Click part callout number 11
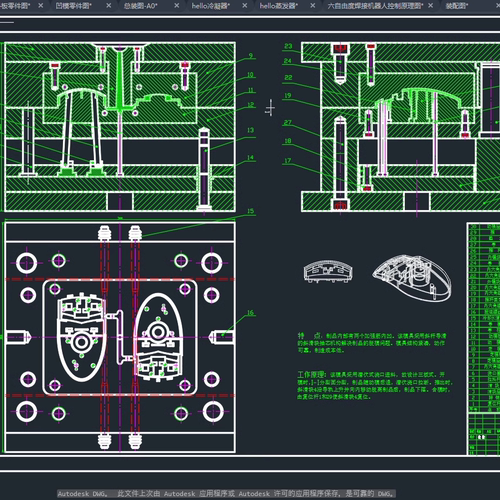 (251, 90)
